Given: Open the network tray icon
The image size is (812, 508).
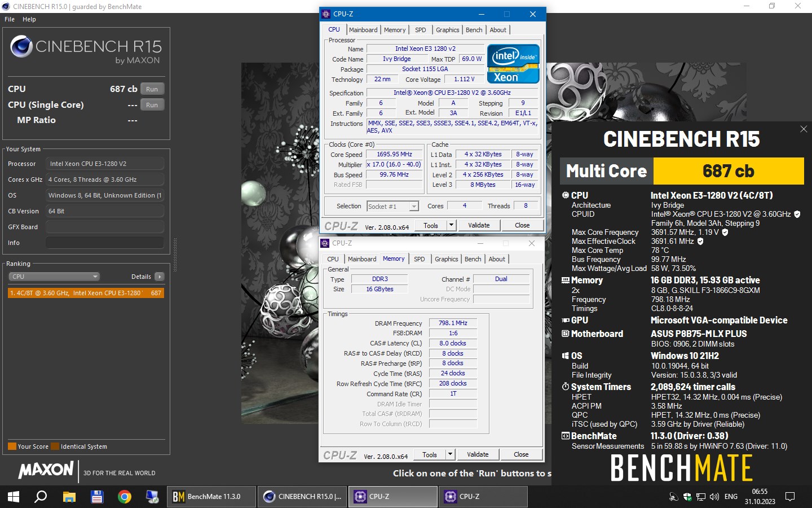Looking at the screenshot, I should pyautogui.click(x=701, y=497).
